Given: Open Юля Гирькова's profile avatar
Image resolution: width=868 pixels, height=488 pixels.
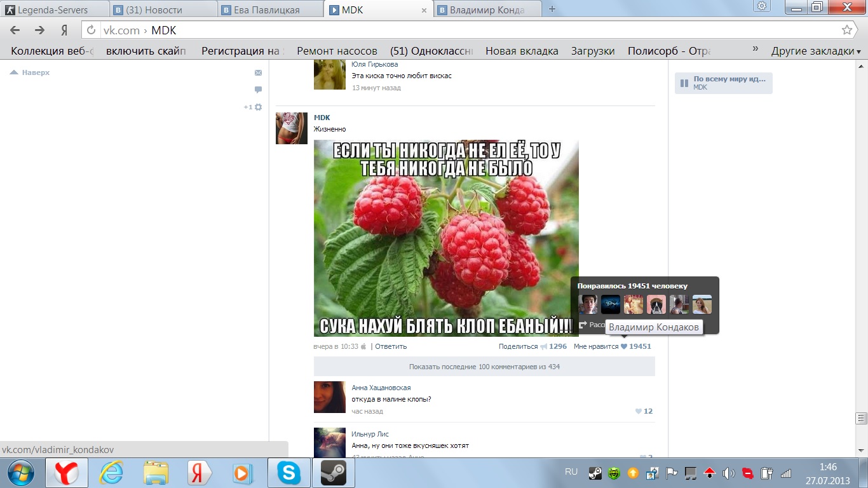Looking at the screenshot, I should [x=330, y=76].
